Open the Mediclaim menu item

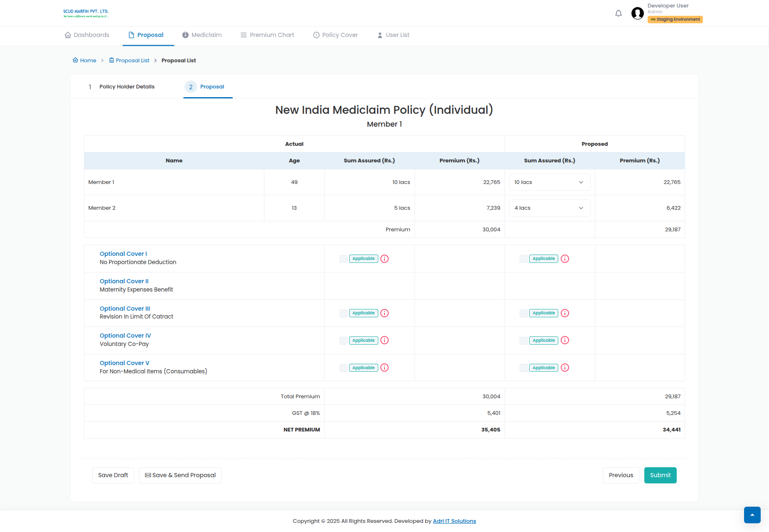pyautogui.click(x=202, y=35)
